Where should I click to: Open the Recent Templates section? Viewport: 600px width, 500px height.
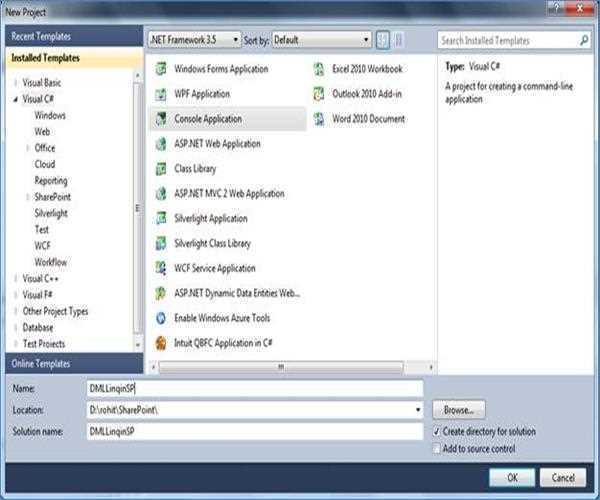point(74,36)
